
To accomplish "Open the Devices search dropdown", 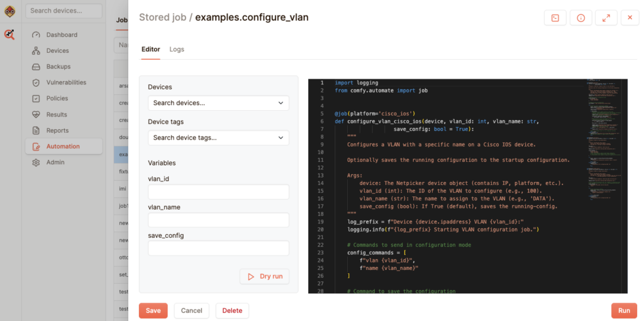I will coord(218,103).
